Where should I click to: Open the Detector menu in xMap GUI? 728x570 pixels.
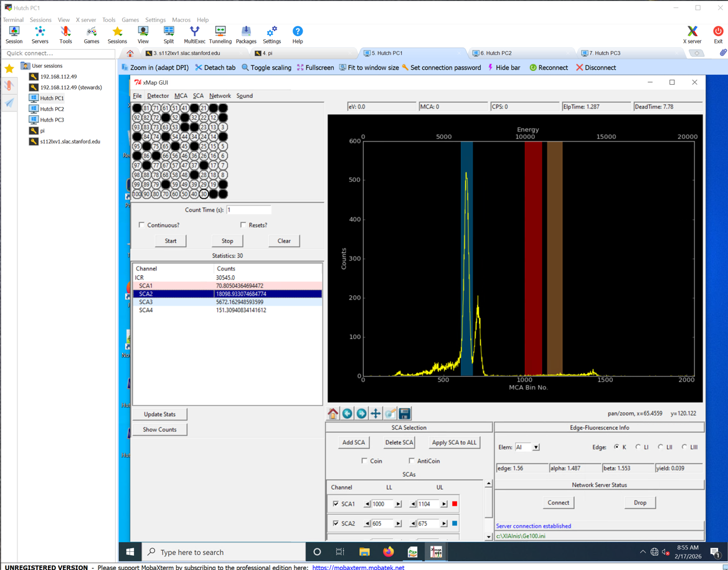(x=158, y=96)
